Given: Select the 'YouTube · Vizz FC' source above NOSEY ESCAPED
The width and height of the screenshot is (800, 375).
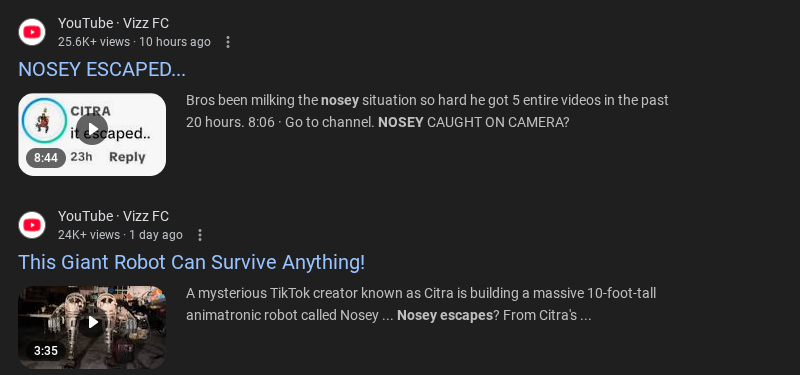Looking at the screenshot, I should point(113,23).
